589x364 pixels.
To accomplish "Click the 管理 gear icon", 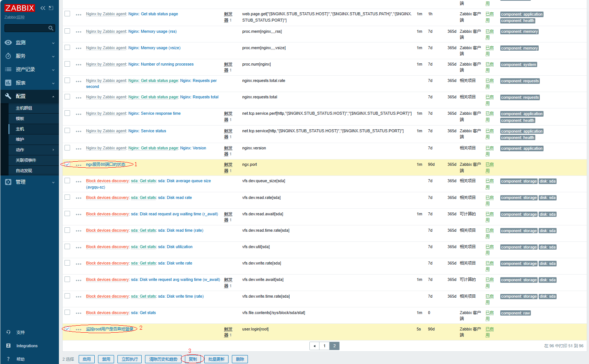I will click(x=8, y=182).
